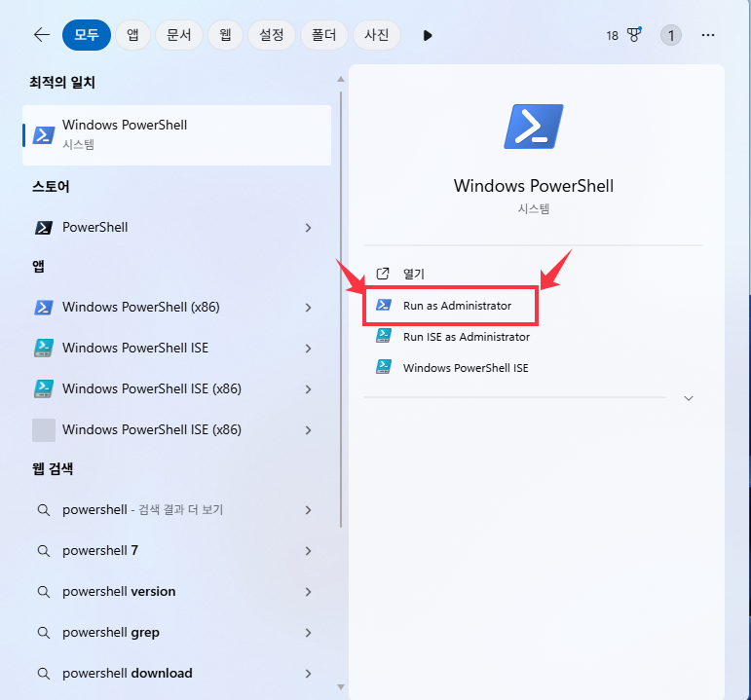Expand the blank-icon PowerShell ISE (x86) chevron
The image size is (751, 700).
click(x=309, y=430)
